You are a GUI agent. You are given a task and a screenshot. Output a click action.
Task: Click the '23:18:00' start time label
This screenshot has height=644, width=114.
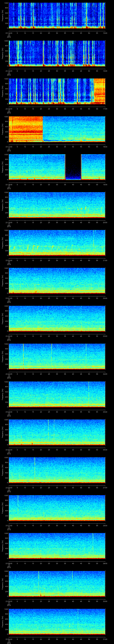pos(9,184)
